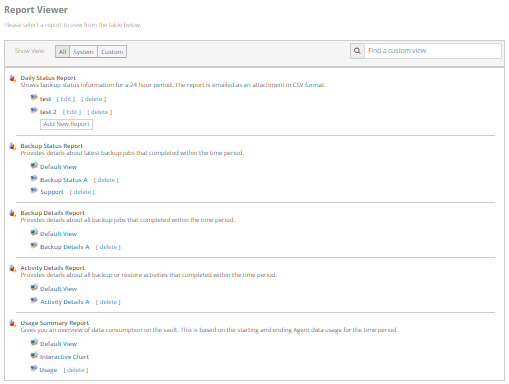The image size is (509, 384).
Task: Open the Support view
Action: point(52,192)
